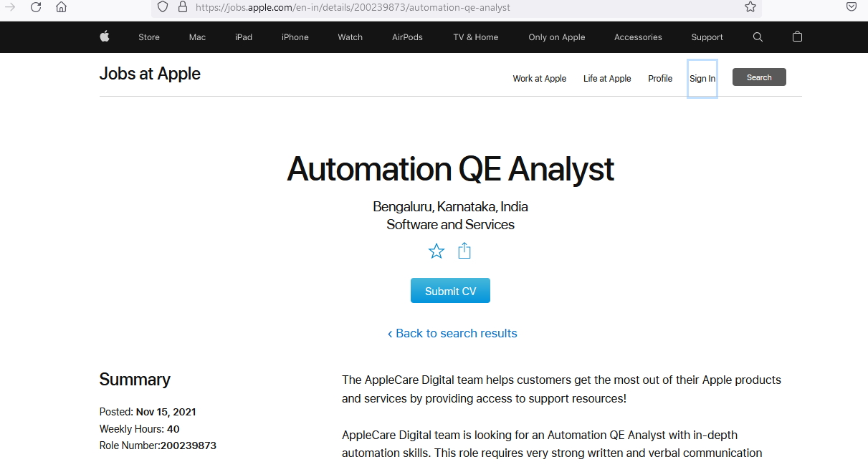Open the shopping bag icon

797,37
